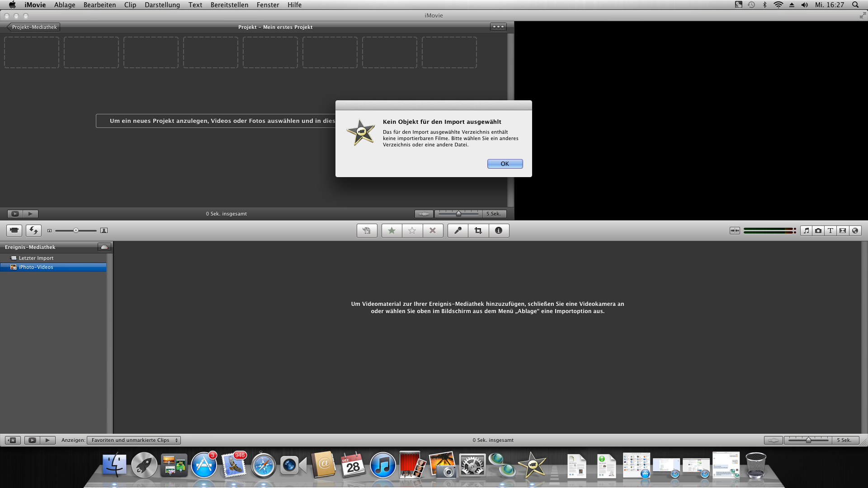Open the Text menu

[x=195, y=5]
